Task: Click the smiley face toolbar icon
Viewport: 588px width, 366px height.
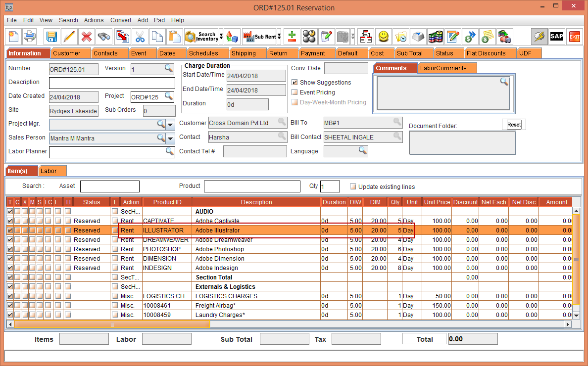Action: tap(384, 37)
